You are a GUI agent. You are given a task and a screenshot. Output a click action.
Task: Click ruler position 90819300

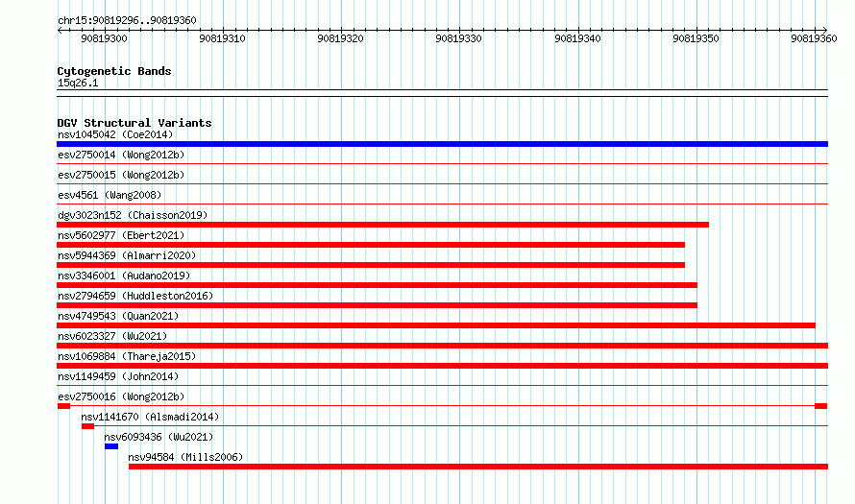104,38
